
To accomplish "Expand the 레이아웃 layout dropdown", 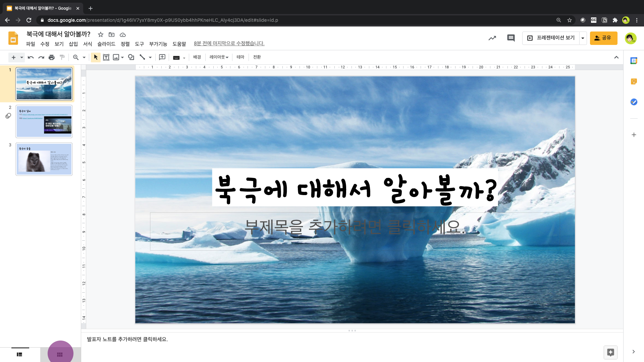I will (x=219, y=57).
